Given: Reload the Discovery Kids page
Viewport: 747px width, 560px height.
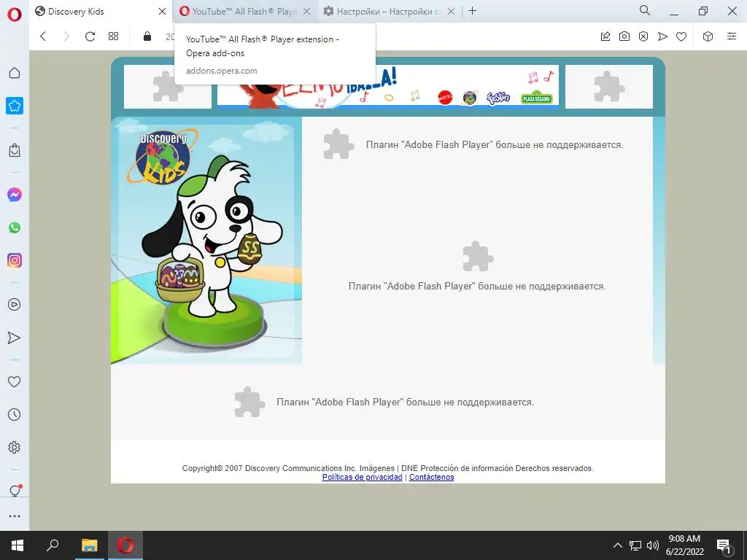Looking at the screenshot, I should pos(90,36).
